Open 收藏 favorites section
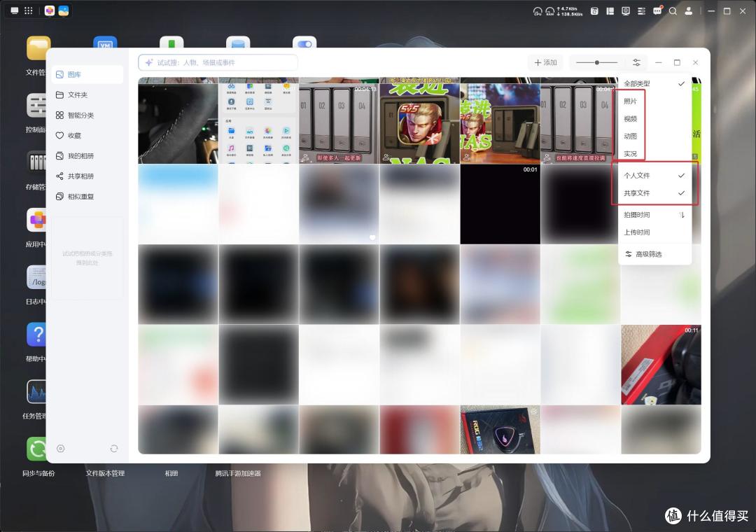 [87, 136]
